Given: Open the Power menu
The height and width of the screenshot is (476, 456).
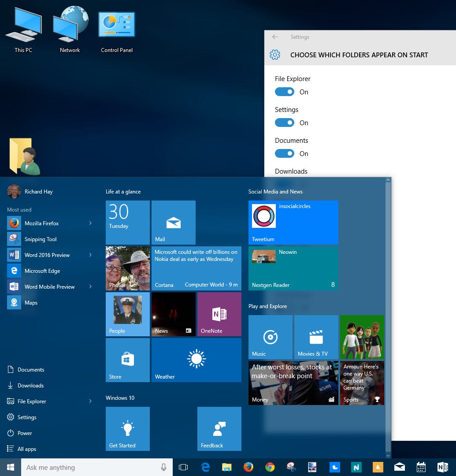Looking at the screenshot, I should tap(25, 433).
